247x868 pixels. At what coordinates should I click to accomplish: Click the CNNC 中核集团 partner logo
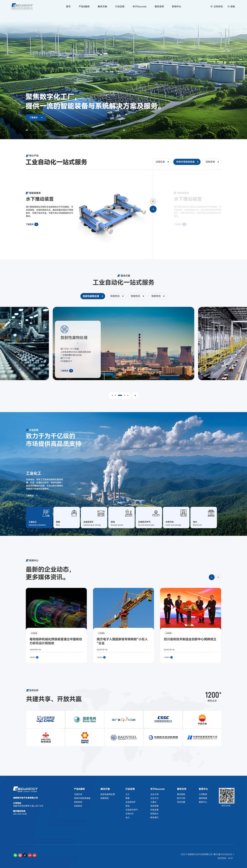tap(45, 719)
